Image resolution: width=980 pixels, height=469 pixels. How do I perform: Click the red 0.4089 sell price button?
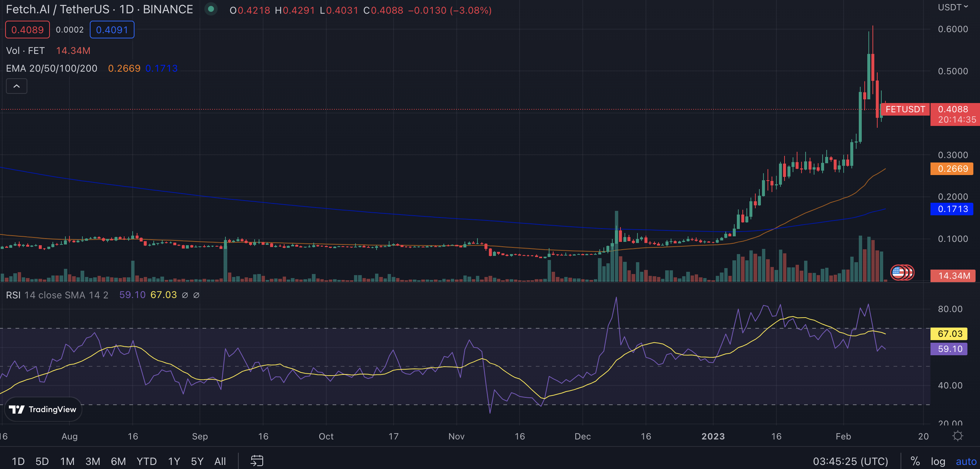point(27,30)
